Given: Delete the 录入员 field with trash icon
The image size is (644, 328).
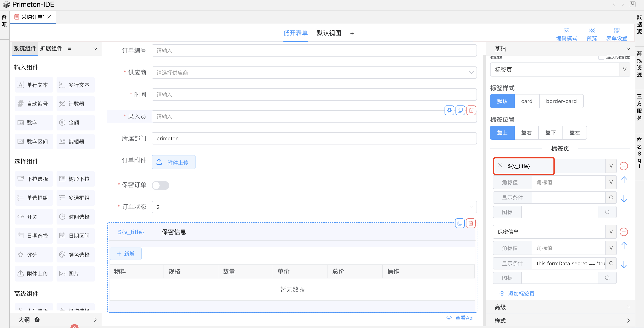Looking at the screenshot, I should (471, 110).
